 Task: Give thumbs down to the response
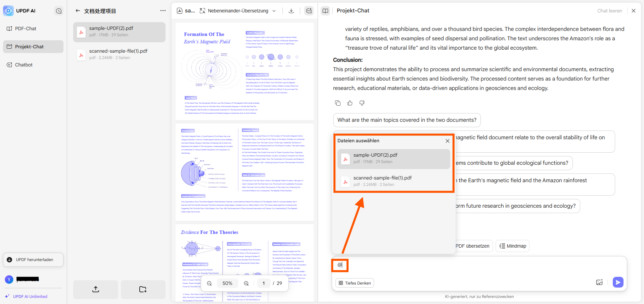[x=362, y=103]
